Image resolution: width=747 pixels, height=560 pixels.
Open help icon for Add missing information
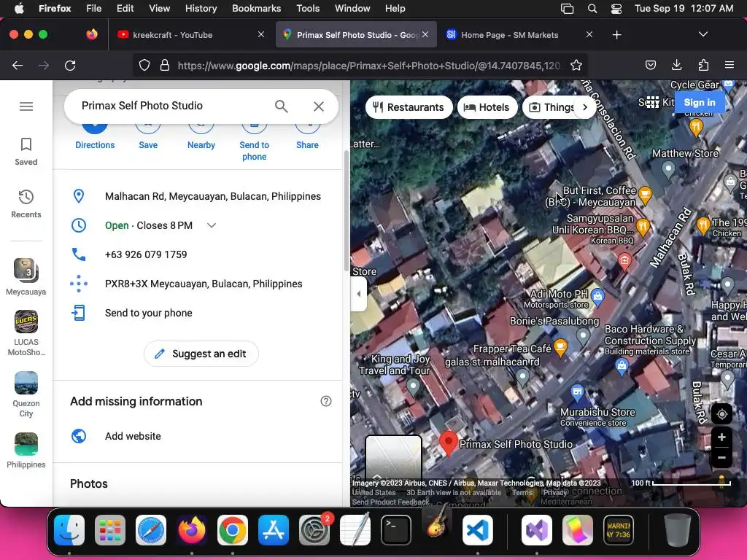click(x=326, y=402)
